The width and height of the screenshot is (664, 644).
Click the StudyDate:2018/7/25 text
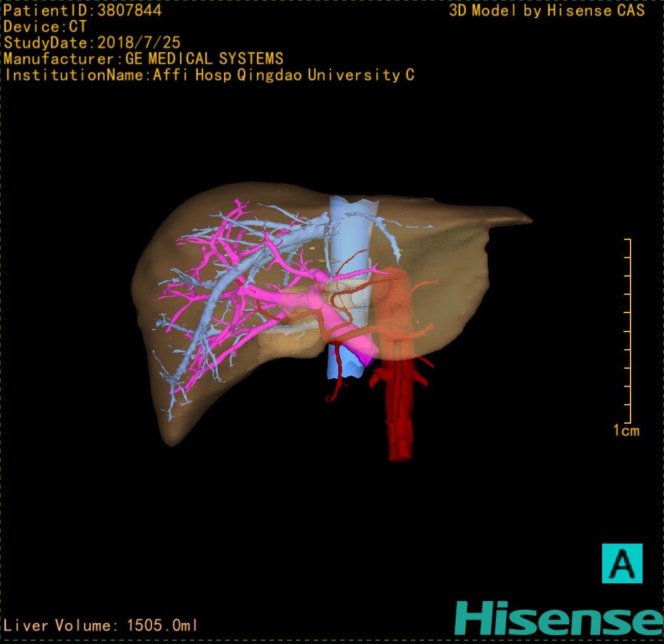[x=92, y=43]
